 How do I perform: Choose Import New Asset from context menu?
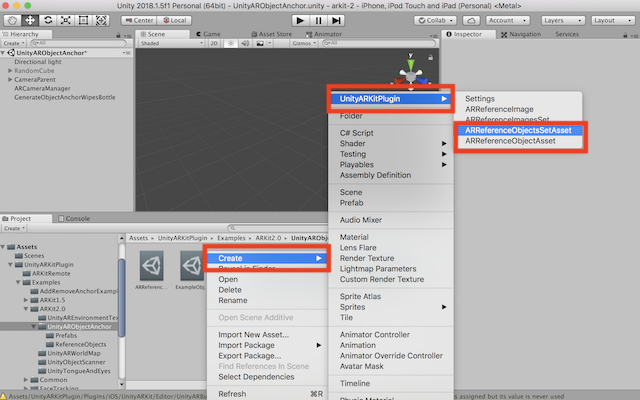[267, 335]
